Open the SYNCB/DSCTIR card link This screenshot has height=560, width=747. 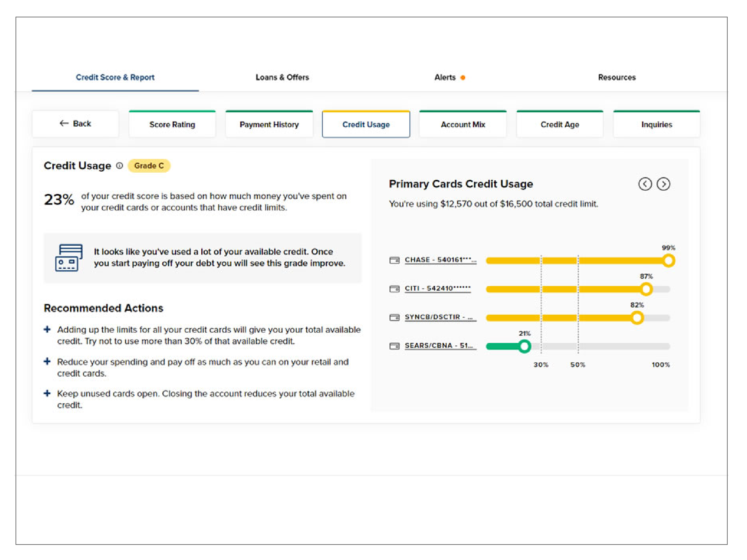pyautogui.click(x=440, y=317)
